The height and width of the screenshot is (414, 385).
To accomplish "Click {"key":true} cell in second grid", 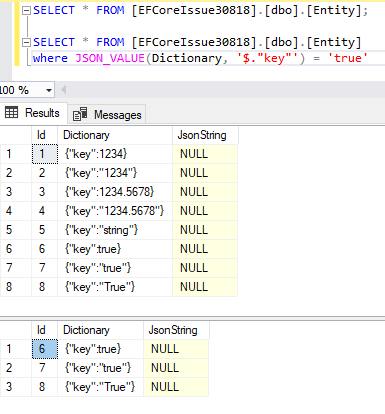I will coord(100,349).
